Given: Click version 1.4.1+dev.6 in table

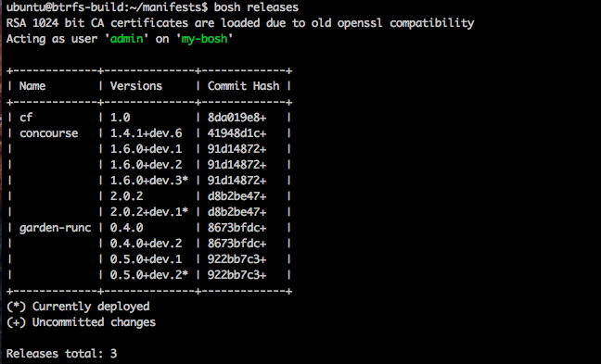Looking at the screenshot, I should 146,133.
